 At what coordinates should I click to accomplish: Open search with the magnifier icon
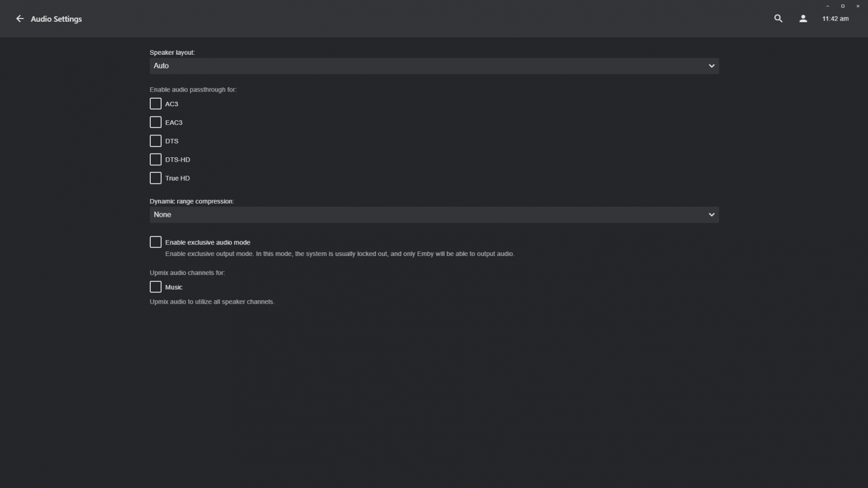[778, 18]
